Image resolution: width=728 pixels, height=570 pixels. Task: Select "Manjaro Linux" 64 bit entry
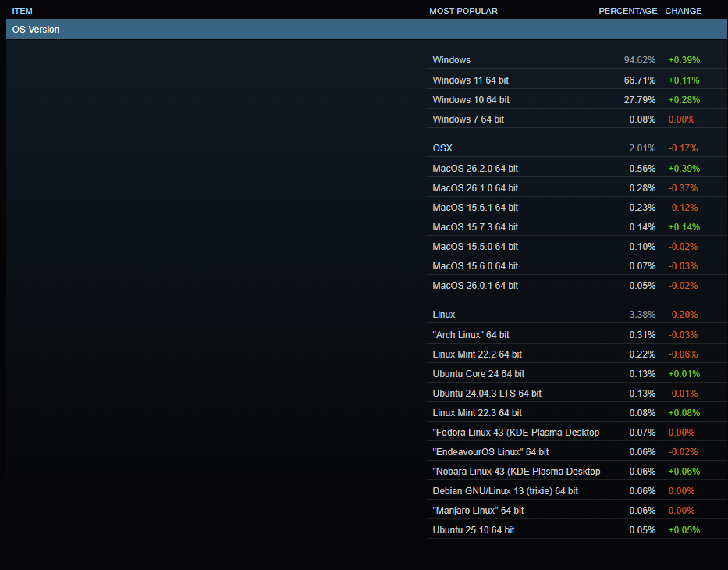click(x=478, y=511)
